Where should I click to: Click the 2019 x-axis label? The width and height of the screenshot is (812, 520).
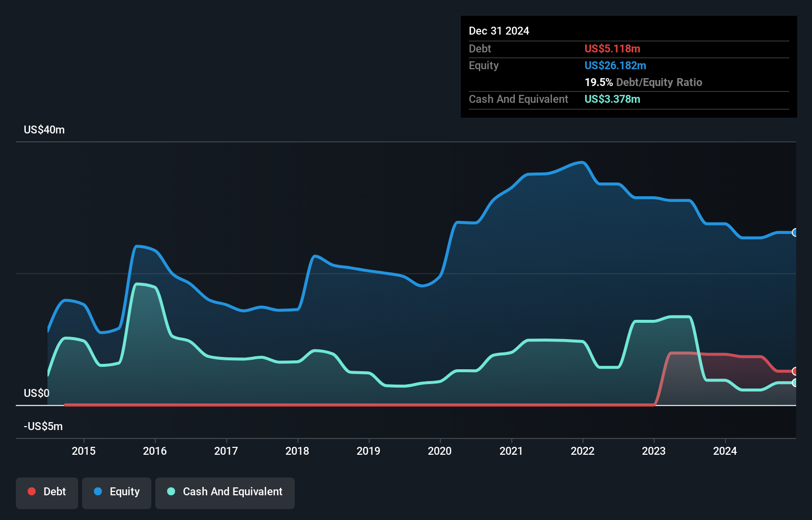368,451
